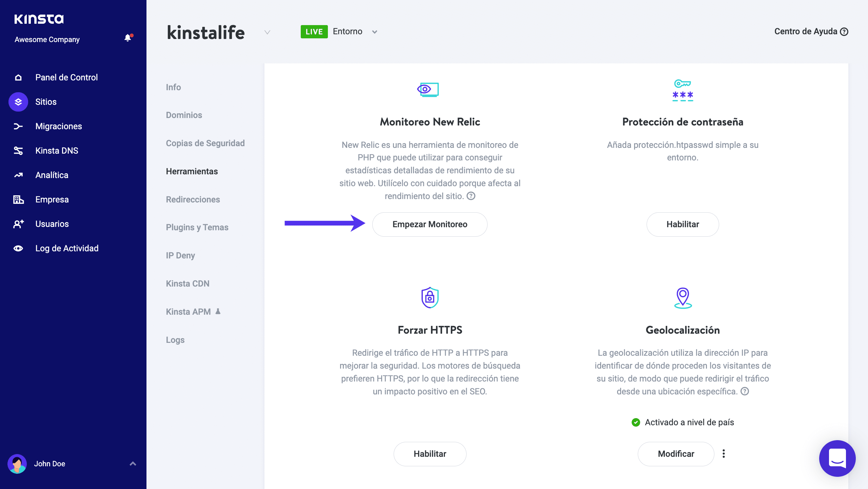
Task: Expand the Entorno environment dropdown
Action: (x=374, y=32)
